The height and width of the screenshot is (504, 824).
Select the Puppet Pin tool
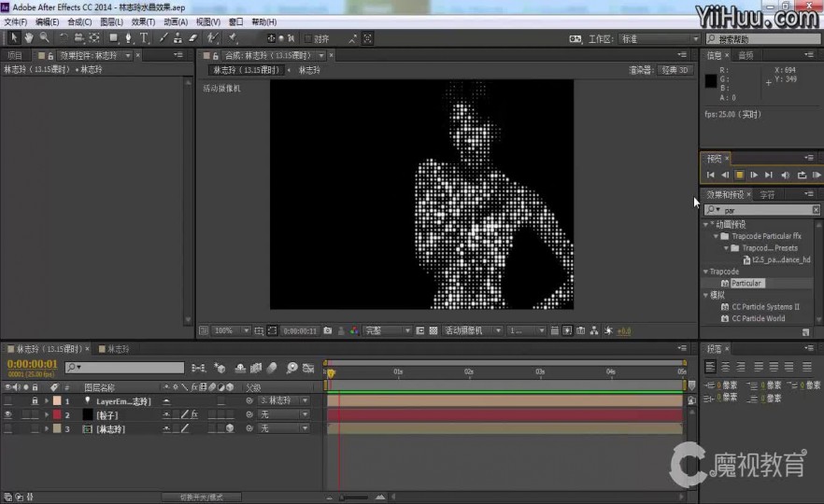[233, 37]
